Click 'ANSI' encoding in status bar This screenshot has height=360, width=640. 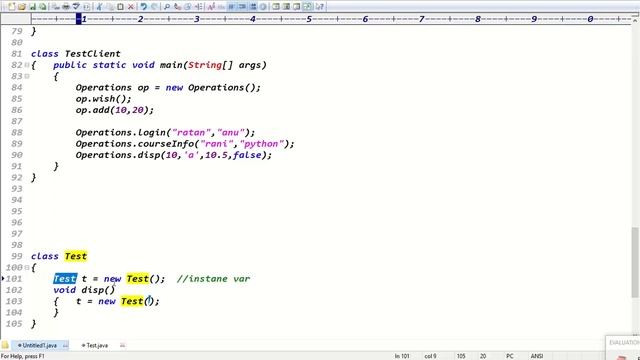coord(537,356)
